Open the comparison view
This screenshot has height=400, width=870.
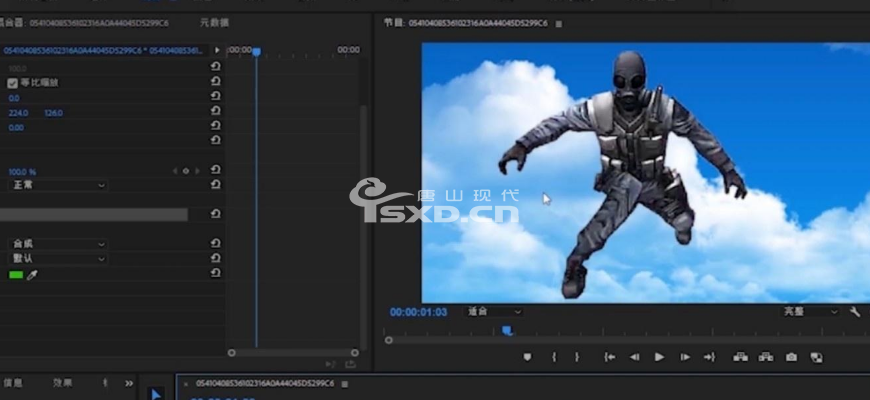[817, 357]
